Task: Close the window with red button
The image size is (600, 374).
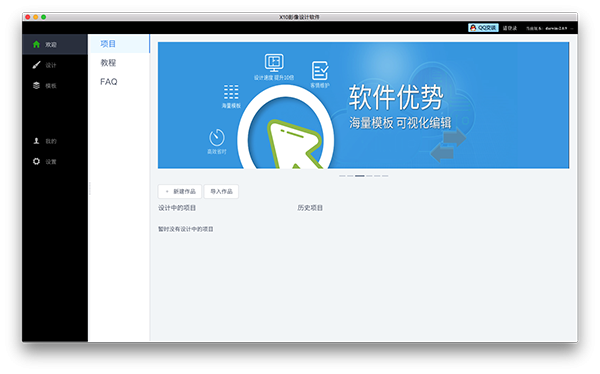Action: [x=28, y=17]
